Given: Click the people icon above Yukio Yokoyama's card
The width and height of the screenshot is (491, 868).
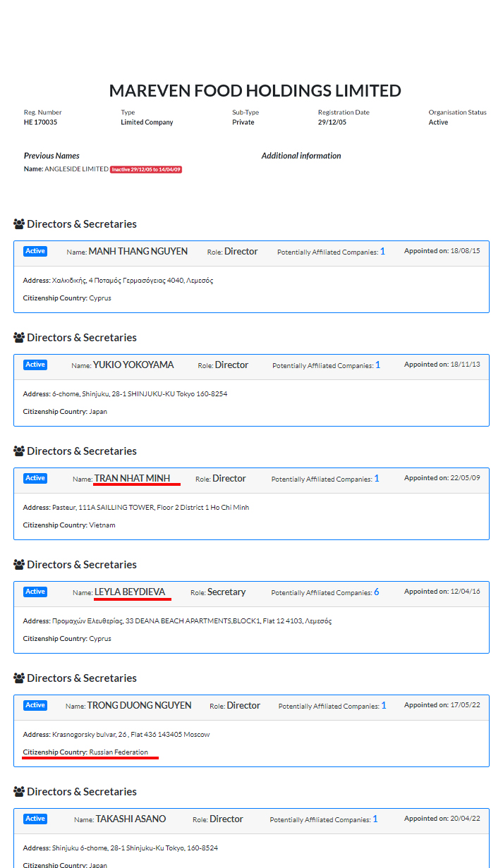Looking at the screenshot, I should (19, 338).
